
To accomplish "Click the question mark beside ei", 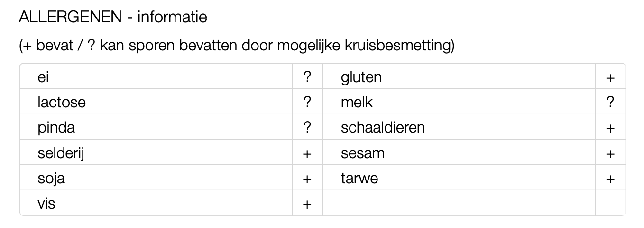I will click(x=307, y=77).
